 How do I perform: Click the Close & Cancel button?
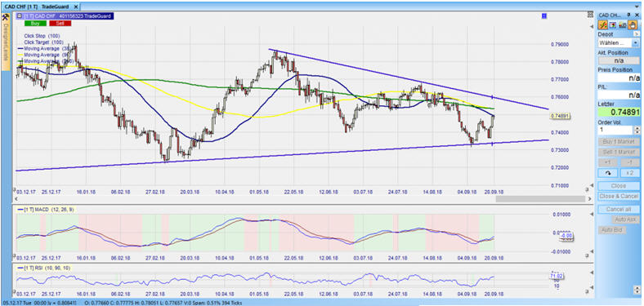point(619,196)
